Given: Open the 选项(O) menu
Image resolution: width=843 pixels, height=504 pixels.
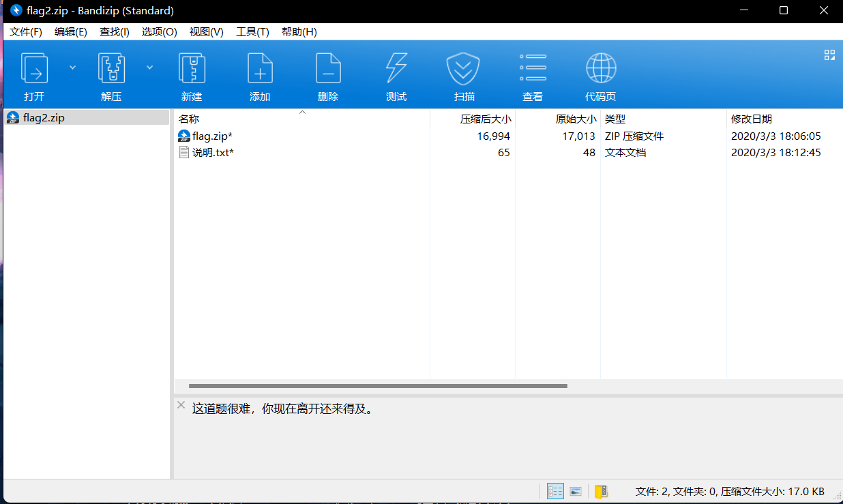Looking at the screenshot, I should tap(160, 32).
